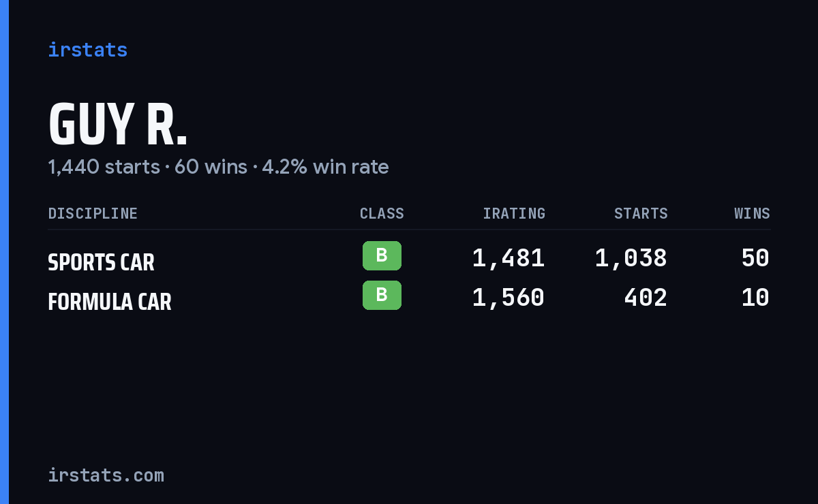
Task: Open the irstats.com footer link
Action: [106, 475]
